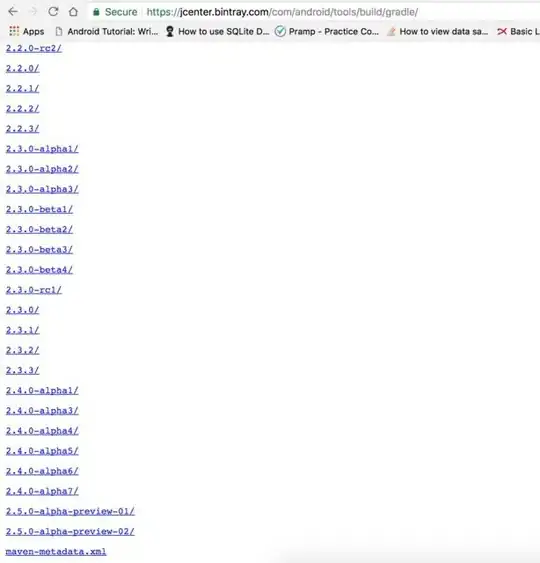This screenshot has width=540, height=563.
Task: Open the 2.2.0-rc2/ directory link
Action: (x=34, y=48)
